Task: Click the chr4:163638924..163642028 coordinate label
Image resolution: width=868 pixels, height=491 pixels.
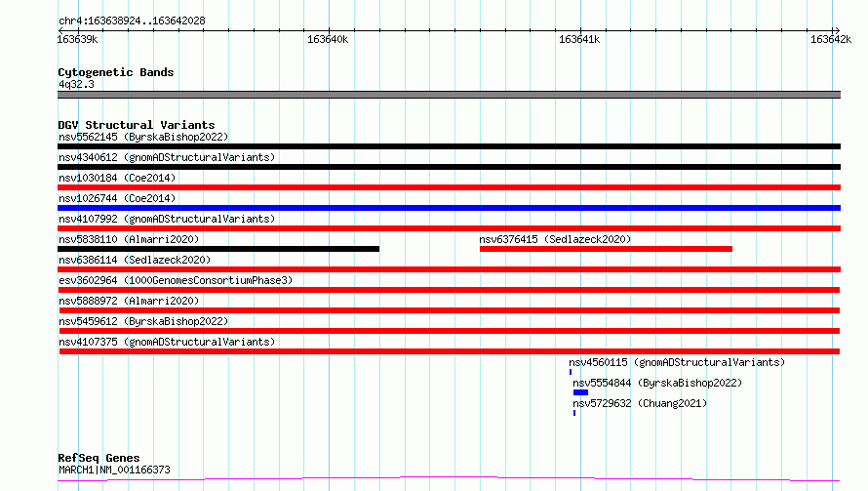Action: point(132,20)
